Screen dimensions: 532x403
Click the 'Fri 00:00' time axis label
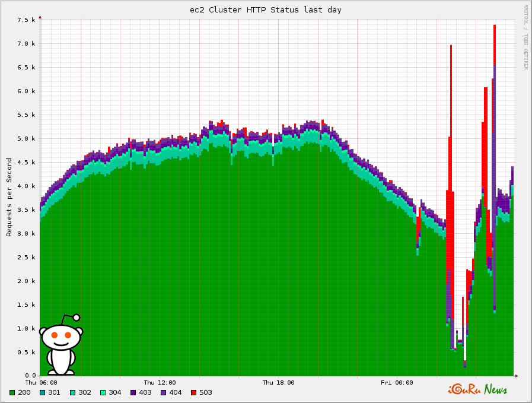click(x=397, y=383)
